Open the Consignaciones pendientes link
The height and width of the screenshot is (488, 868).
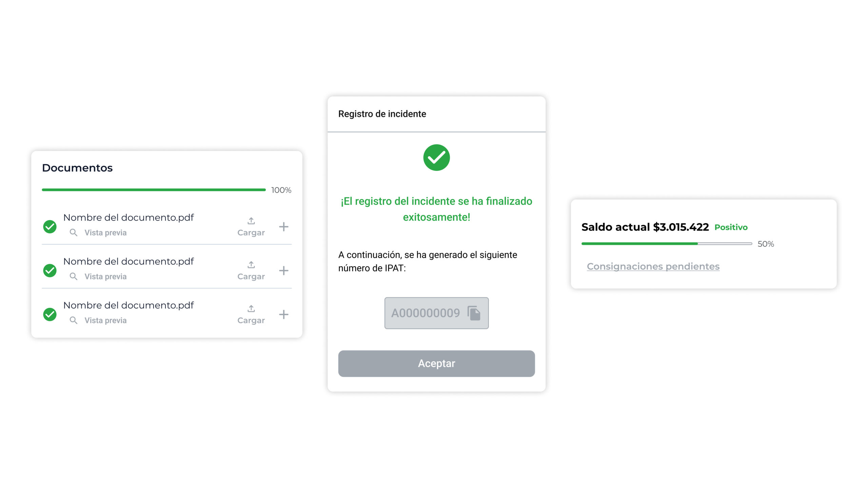[x=653, y=267]
